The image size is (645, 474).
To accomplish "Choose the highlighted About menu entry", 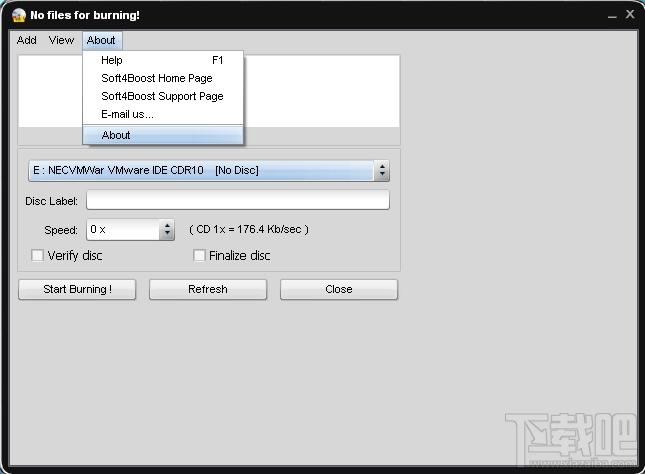I will pos(163,135).
